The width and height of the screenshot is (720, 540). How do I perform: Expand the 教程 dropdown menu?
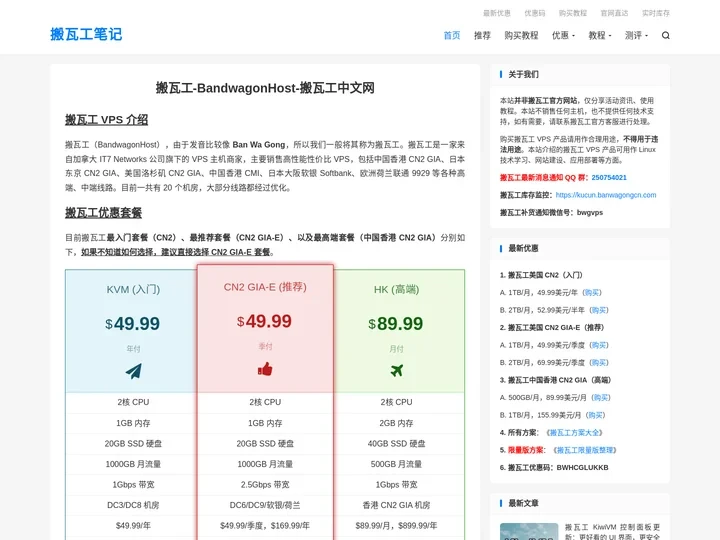pos(600,35)
